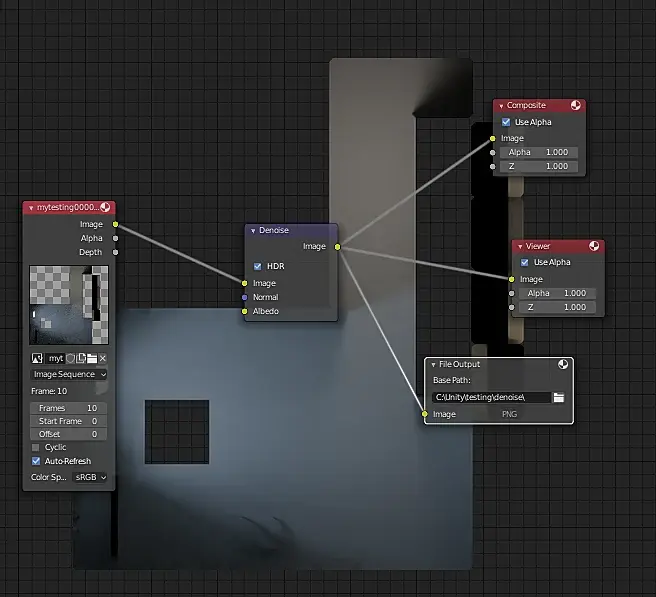Click the Frames value field
The width and height of the screenshot is (656, 597).
69,408
